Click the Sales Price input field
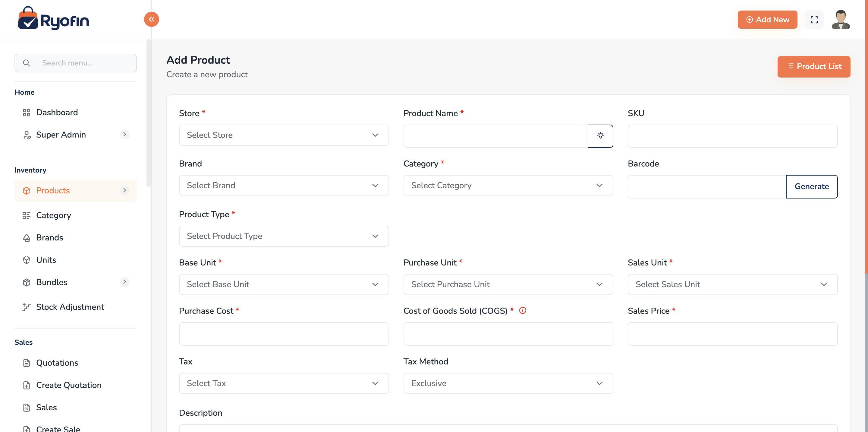 pos(733,334)
